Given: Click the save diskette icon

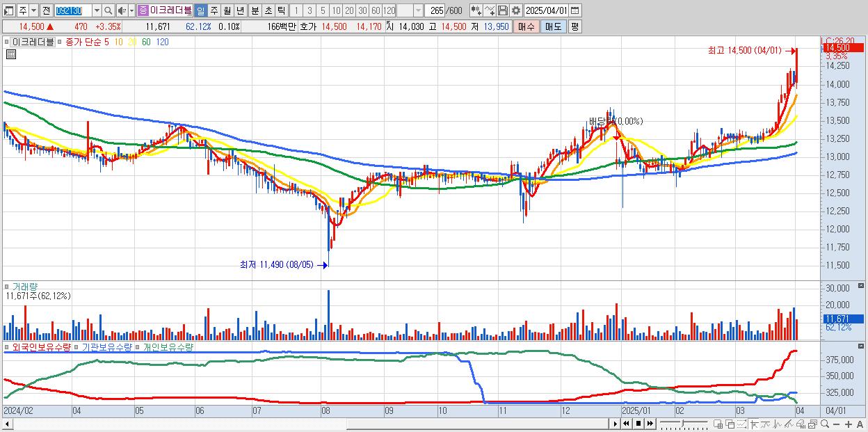Looking at the screenshot, I should point(503,10).
